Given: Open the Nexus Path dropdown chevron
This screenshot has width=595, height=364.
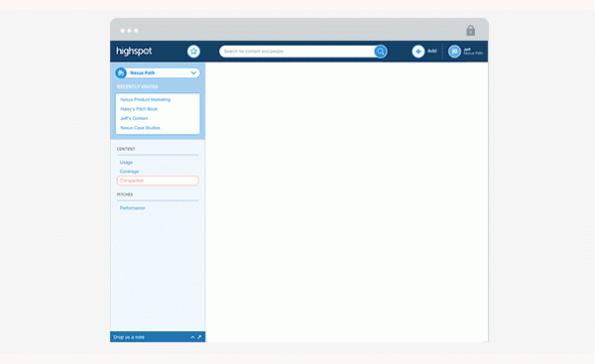Looking at the screenshot, I should [193, 72].
